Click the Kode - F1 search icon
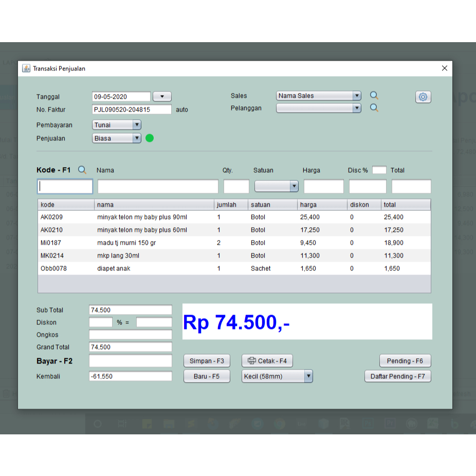This screenshot has height=476, width=476. pos(82,170)
